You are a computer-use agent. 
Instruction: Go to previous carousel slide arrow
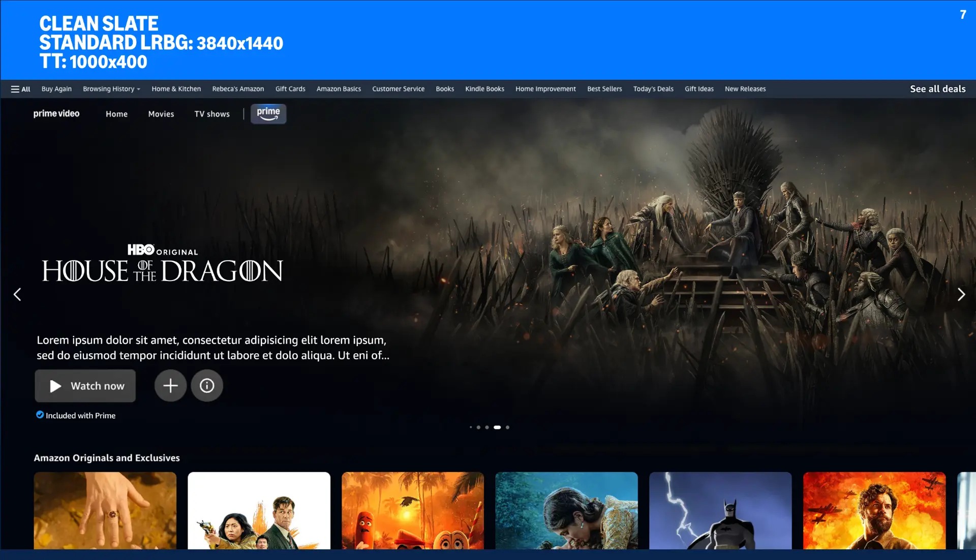click(17, 294)
